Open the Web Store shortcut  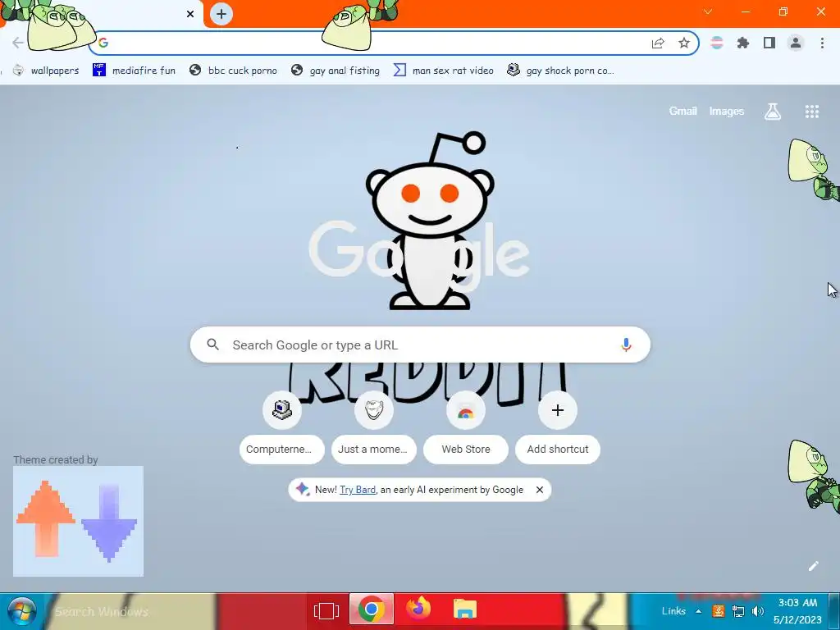click(466, 428)
